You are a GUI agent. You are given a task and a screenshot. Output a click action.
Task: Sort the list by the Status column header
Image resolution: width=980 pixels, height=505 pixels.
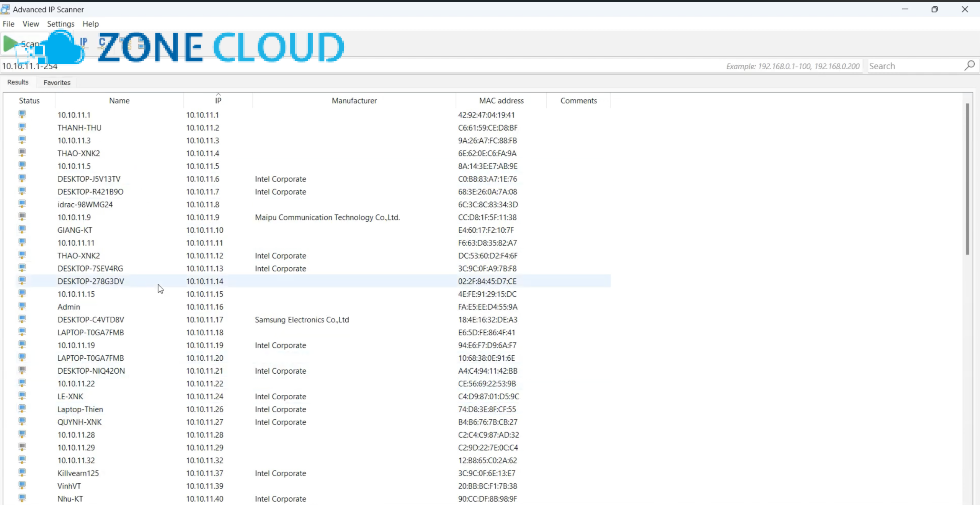pyautogui.click(x=29, y=101)
